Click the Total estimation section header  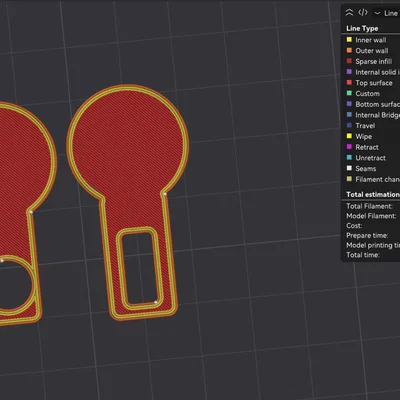coord(373,194)
